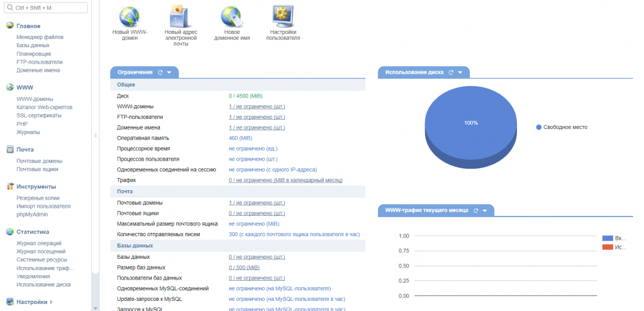
Task: Open Менеджер файлов in sidebar
Action: [40, 37]
